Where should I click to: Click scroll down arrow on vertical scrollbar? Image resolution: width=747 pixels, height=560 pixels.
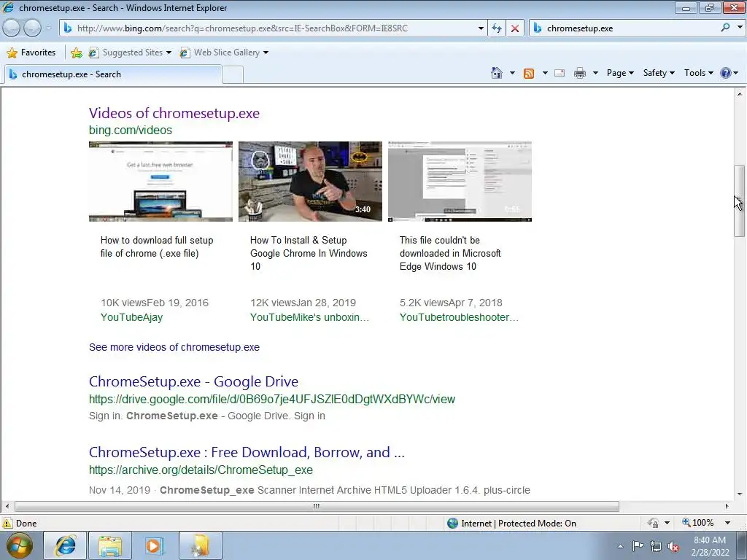pos(740,494)
